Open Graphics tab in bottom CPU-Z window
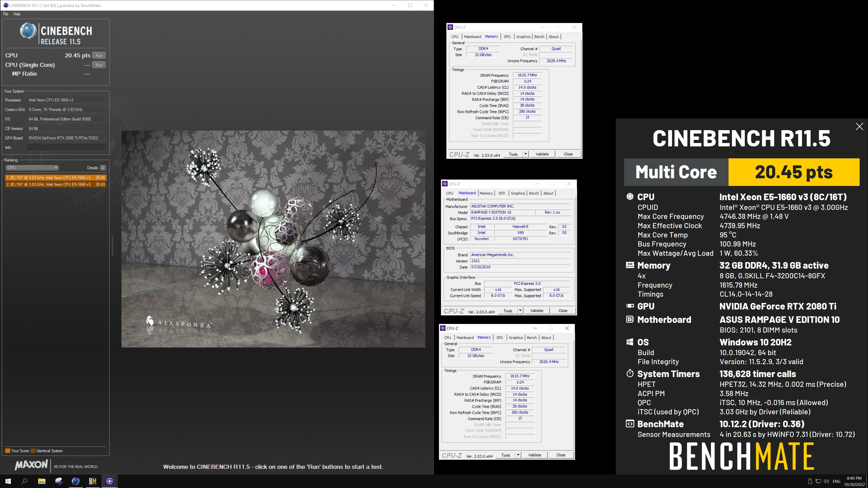868x488 pixels. pyautogui.click(x=516, y=338)
